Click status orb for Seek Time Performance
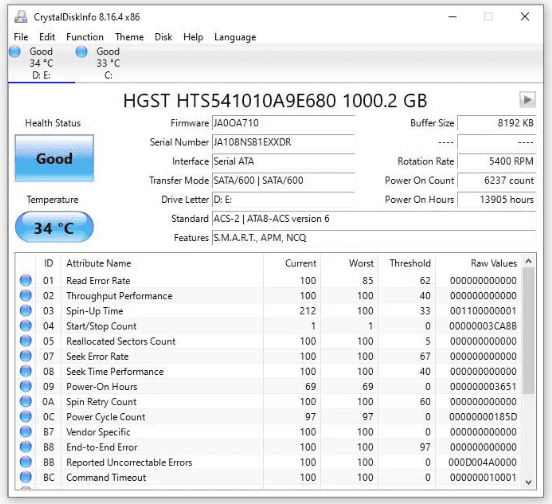 (26, 371)
